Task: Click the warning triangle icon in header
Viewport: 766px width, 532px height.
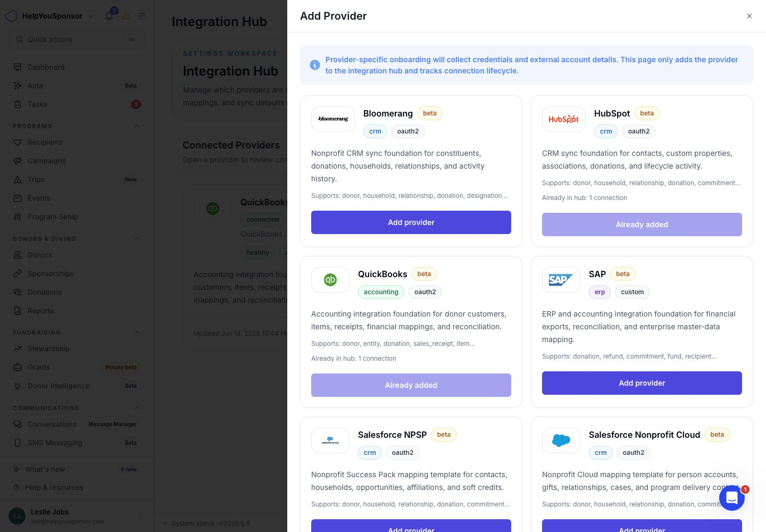Action: click(126, 16)
